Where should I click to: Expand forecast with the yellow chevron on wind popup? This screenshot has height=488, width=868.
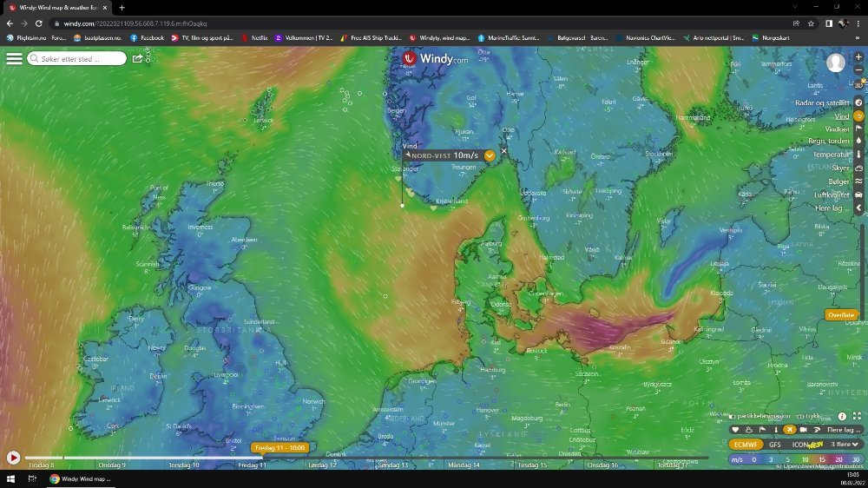click(x=490, y=155)
